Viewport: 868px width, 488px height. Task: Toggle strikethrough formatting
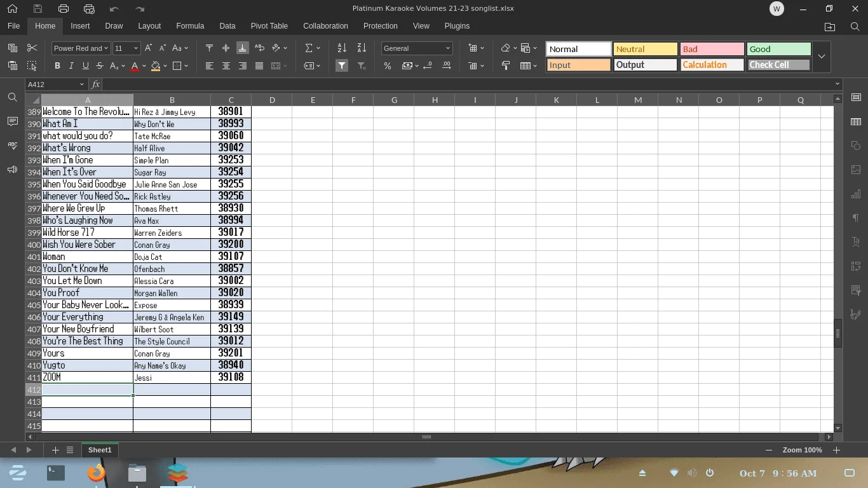(99, 65)
